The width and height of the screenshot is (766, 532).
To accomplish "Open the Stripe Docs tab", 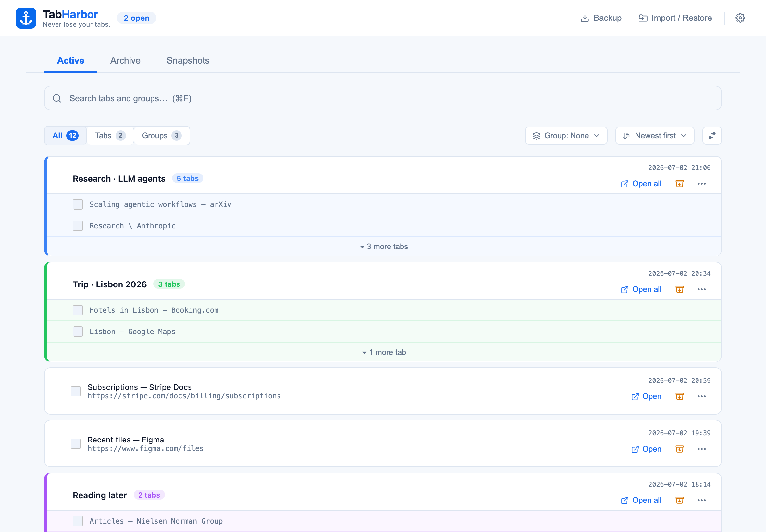I will tap(646, 396).
